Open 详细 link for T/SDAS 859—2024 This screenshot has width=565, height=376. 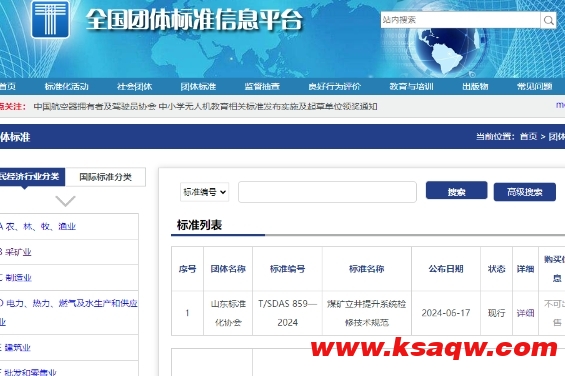point(525,313)
